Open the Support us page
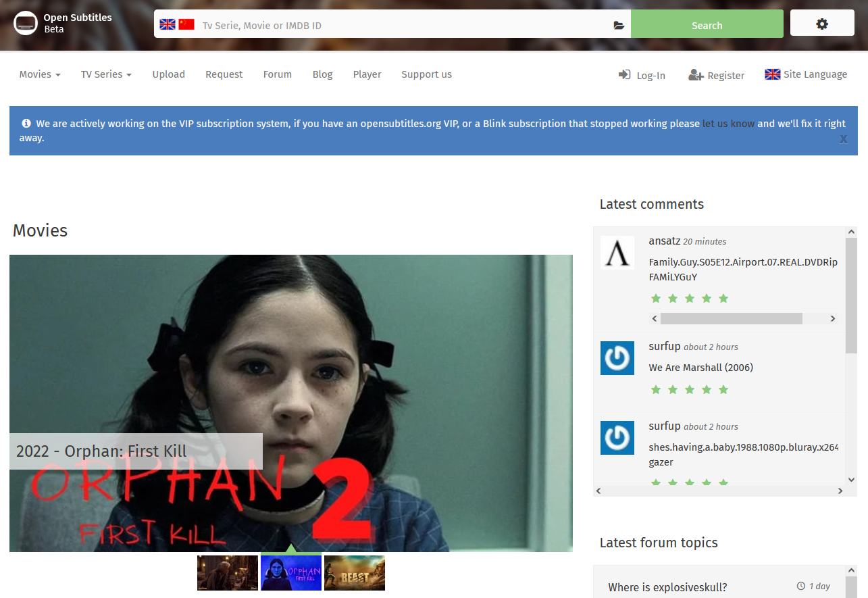 click(x=427, y=74)
